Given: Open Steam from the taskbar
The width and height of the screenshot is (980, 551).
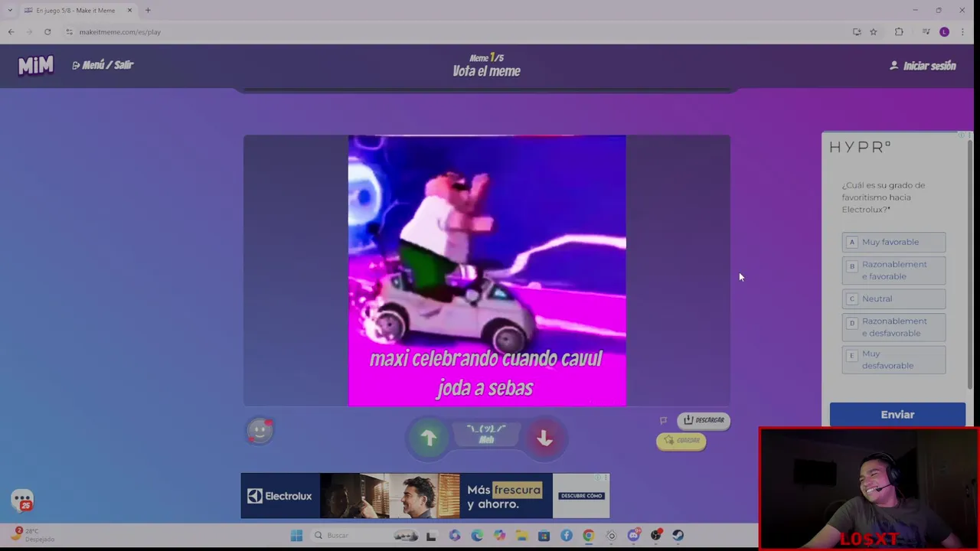Looking at the screenshot, I should click(x=678, y=536).
